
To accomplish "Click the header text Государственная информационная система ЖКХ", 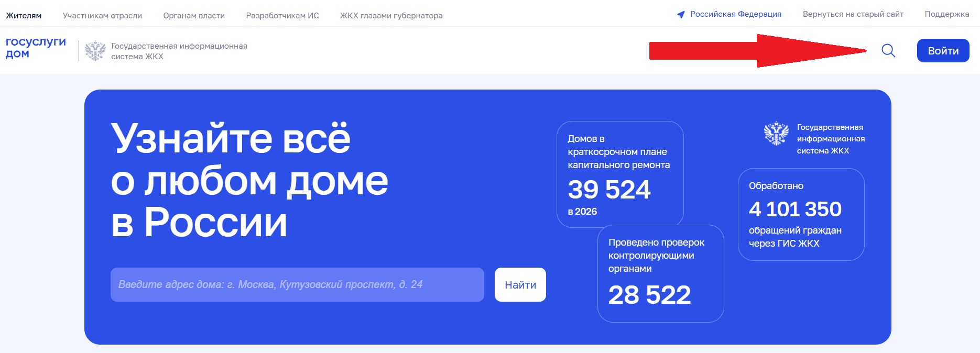I will tap(179, 51).
